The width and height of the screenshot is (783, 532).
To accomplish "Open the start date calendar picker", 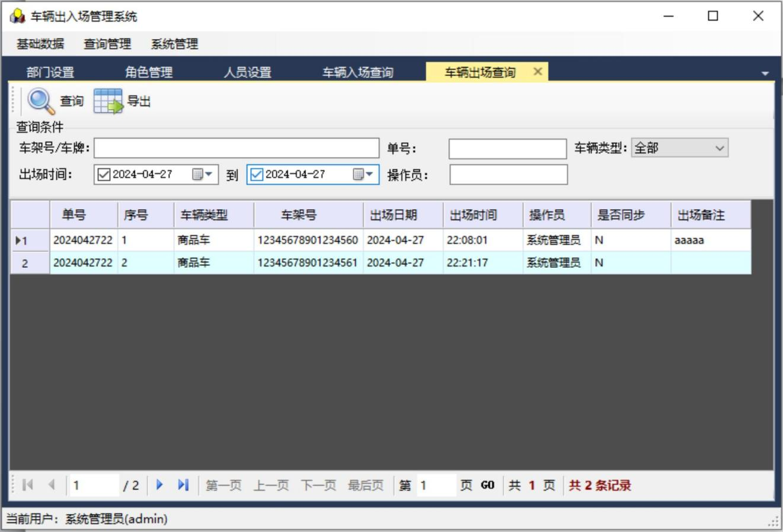I will [x=202, y=174].
